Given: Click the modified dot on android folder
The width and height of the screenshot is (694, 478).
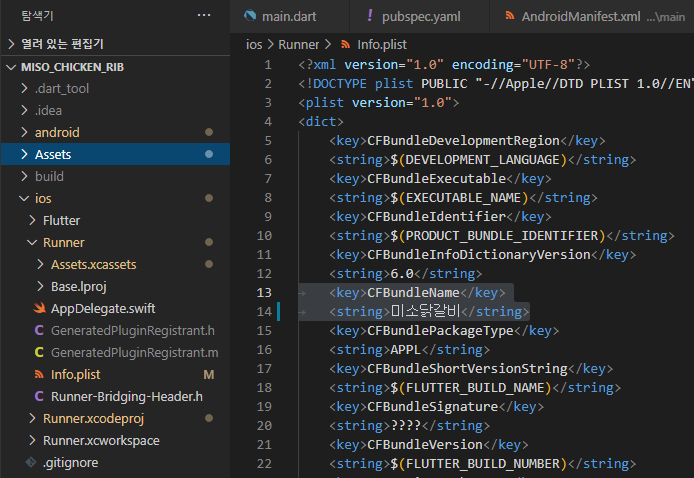Looking at the screenshot, I should [209, 132].
